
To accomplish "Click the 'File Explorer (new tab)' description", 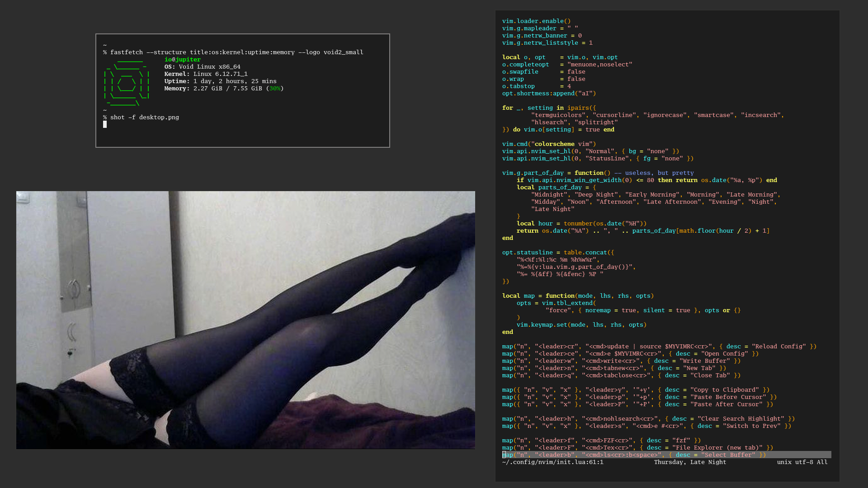I will 717,448.
